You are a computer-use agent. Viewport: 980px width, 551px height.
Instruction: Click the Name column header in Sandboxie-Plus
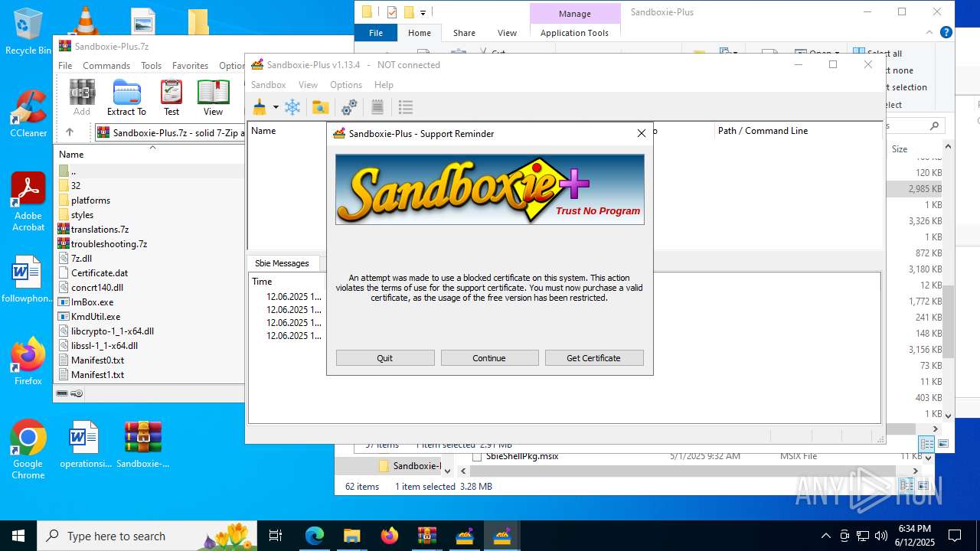(x=263, y=131)
